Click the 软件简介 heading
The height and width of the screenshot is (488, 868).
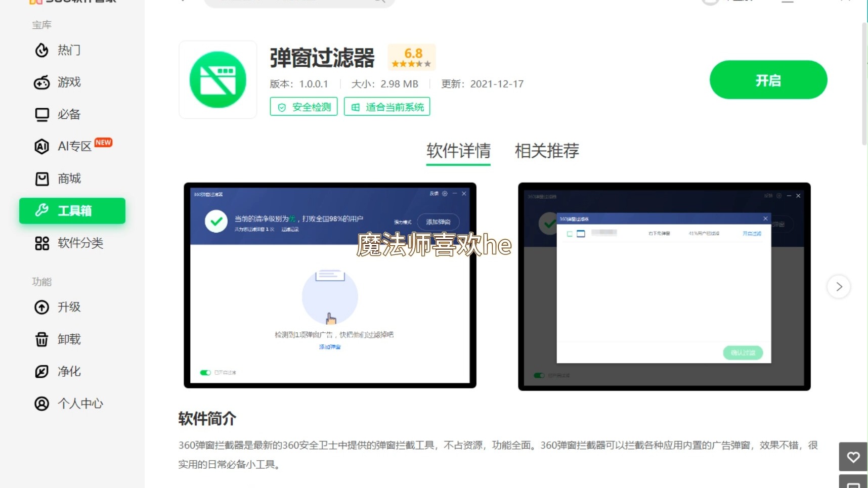(x=207, y=419)
